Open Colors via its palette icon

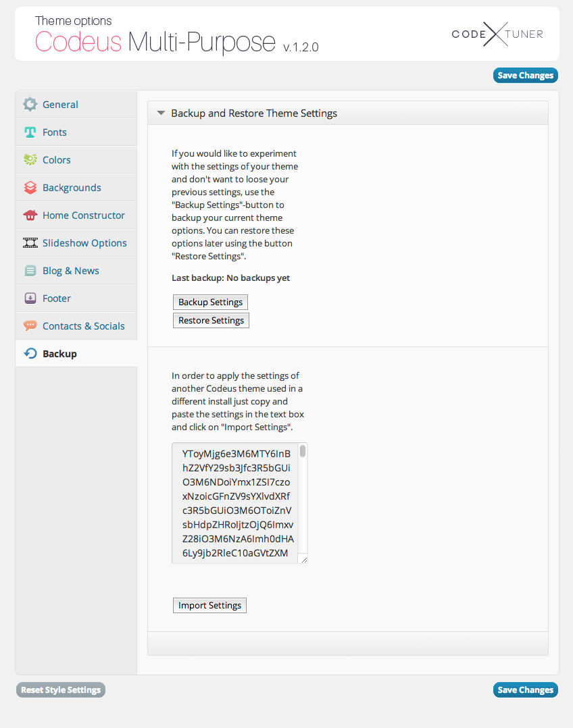tap(30, 159)
